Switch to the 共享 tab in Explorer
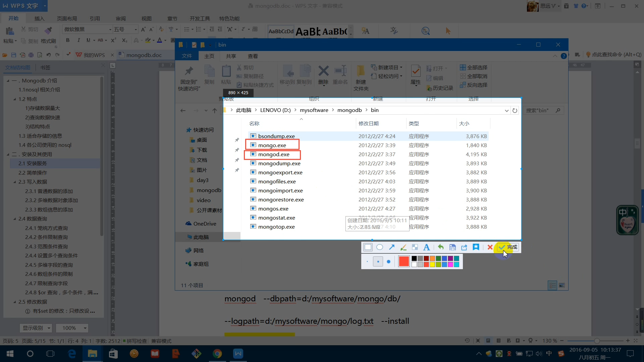This screenshot has height=362, width=644. tap(231, 56)
